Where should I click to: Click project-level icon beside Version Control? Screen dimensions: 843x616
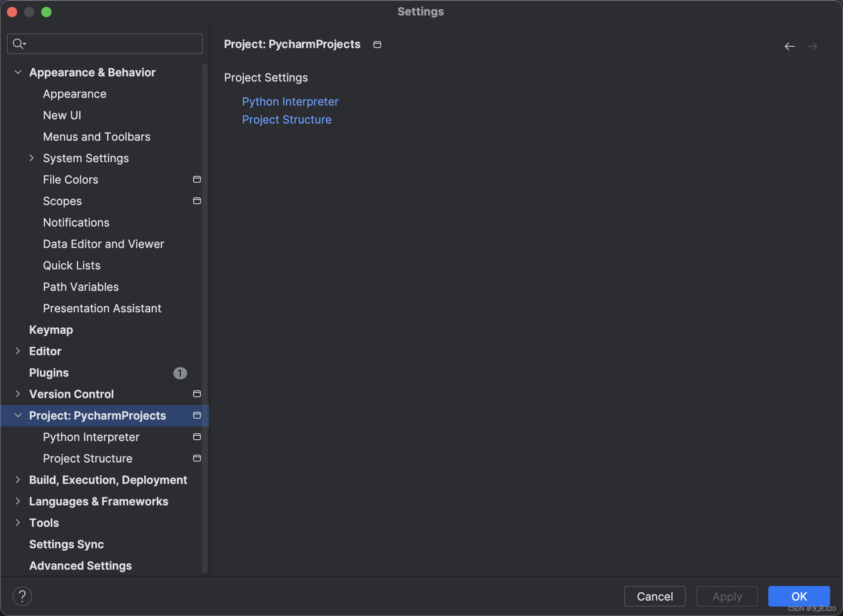pyautogui.click(x=197, y=394)
